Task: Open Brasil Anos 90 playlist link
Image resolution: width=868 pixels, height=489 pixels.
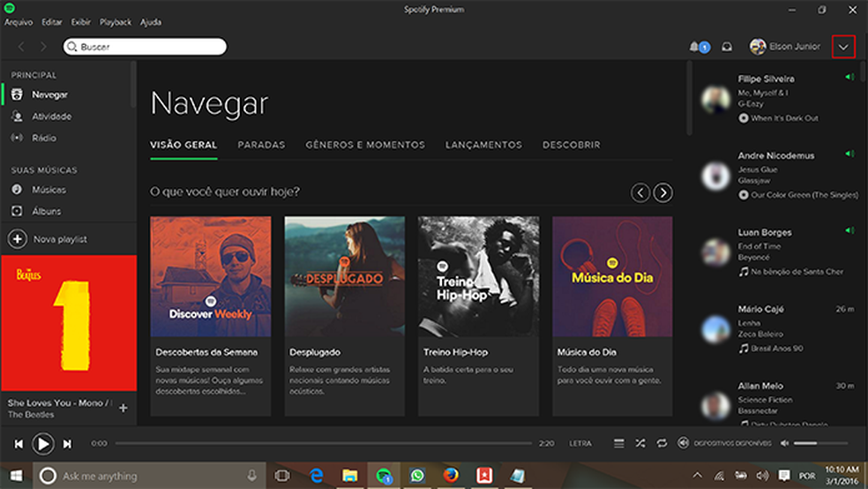Action: coord(777,349)
